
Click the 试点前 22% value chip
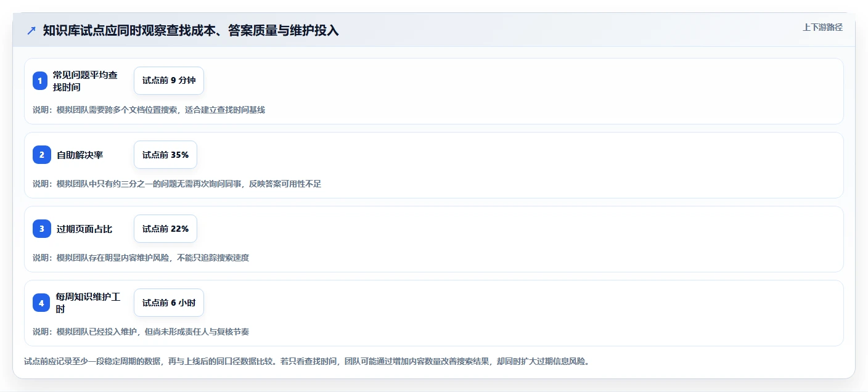(165, 229)
